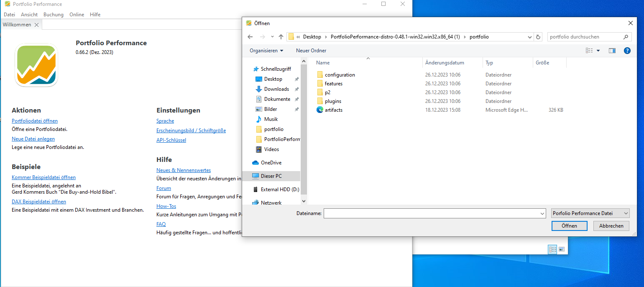
Task: Click the Up one level arrow
Action: click(x=281, y=37)
